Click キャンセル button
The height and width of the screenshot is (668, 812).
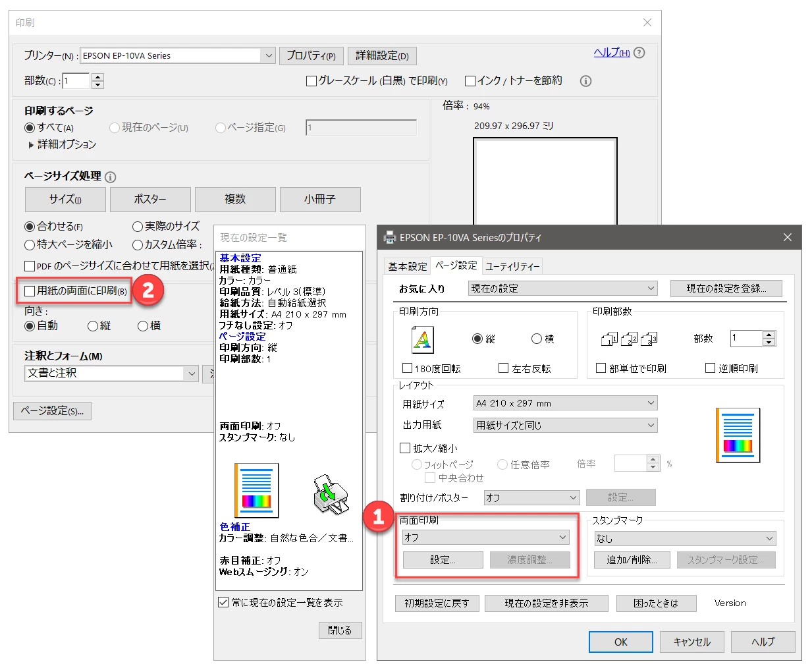point(692,642)
